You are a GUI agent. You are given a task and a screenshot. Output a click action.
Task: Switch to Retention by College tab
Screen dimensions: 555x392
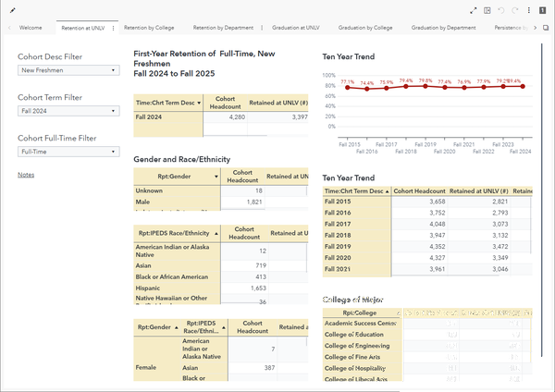[x=149, y=28]
